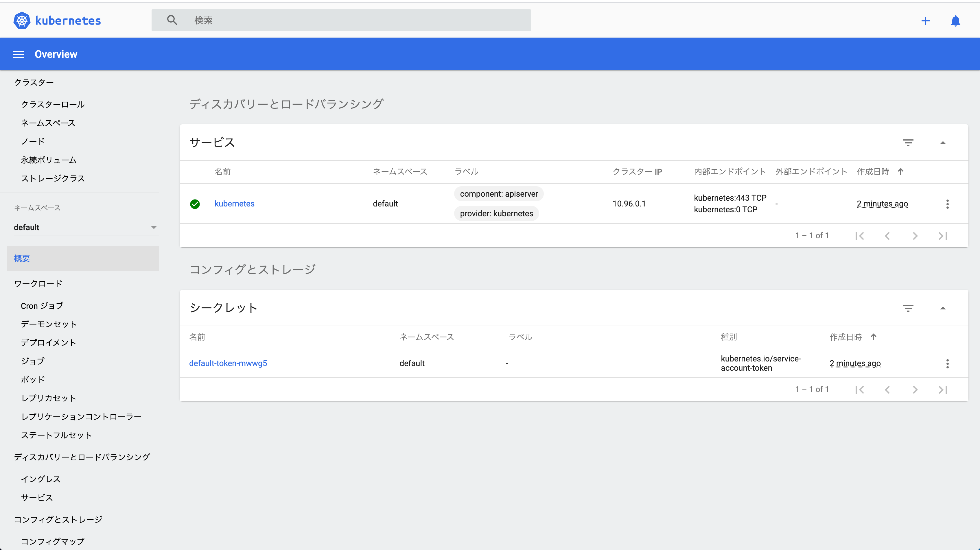Open the default-token-mwwg5 secret link

coord(228,363)
